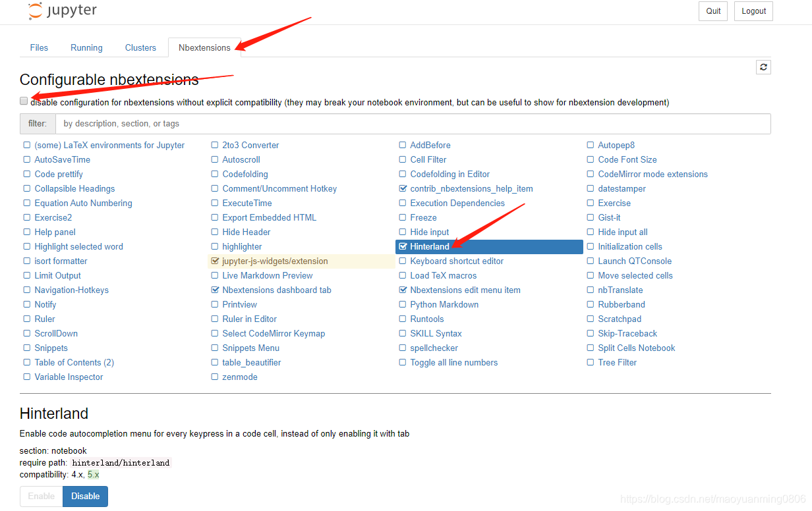Check the AutoSaveTime extension box
Screen dimensions: 812x511
pyautogui.click(x=27, y=160)
